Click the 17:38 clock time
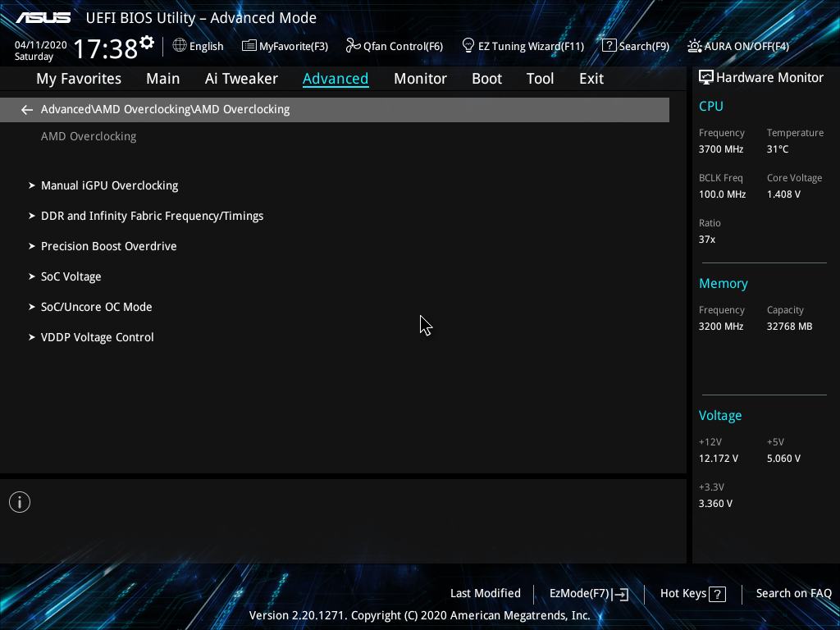Viewport: 840px width, 630px height. click(x=106, y=48)
